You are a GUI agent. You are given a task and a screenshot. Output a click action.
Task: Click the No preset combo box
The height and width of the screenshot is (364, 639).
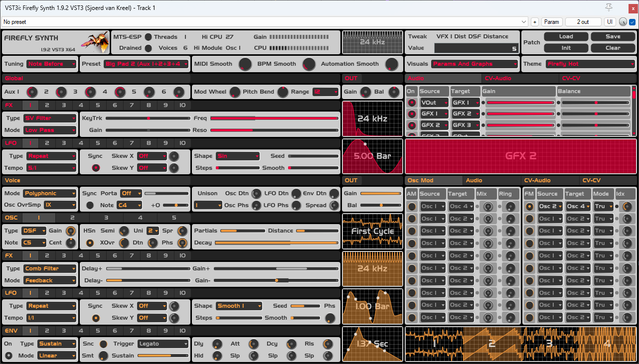pyautogui.click(x=265, y=22)
